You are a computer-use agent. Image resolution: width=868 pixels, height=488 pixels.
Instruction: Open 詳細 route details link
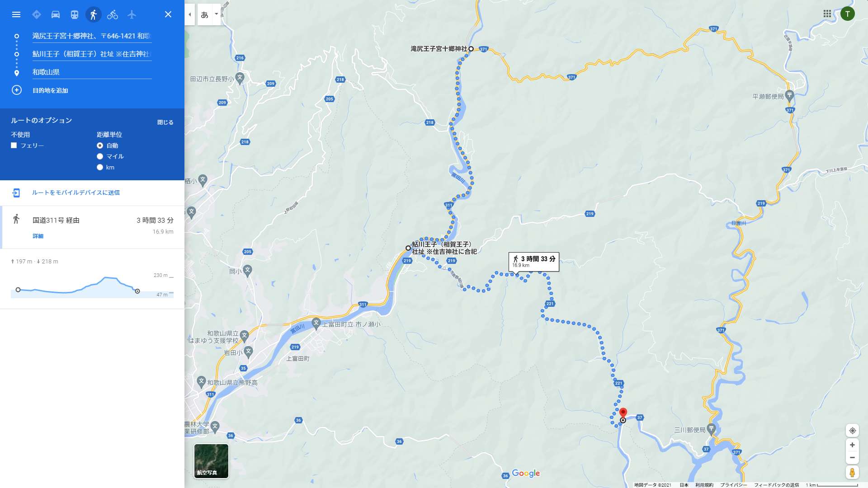(x=38, y=236)
